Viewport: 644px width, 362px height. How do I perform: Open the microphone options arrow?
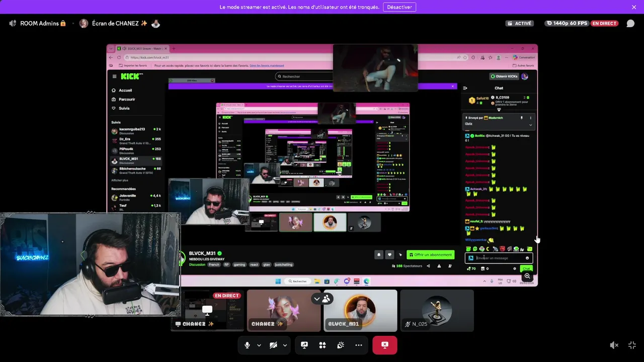click(x=259, y=345)
